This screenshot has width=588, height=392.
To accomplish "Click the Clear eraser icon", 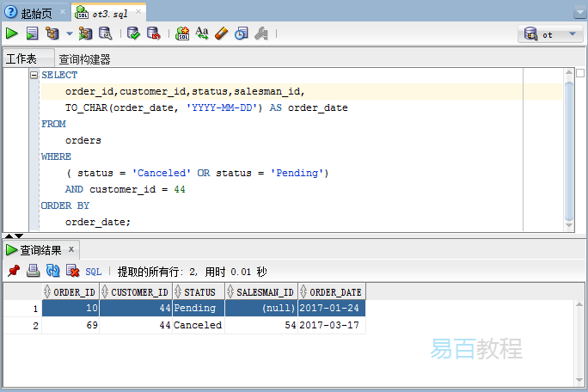I will [x=221, y=34].
